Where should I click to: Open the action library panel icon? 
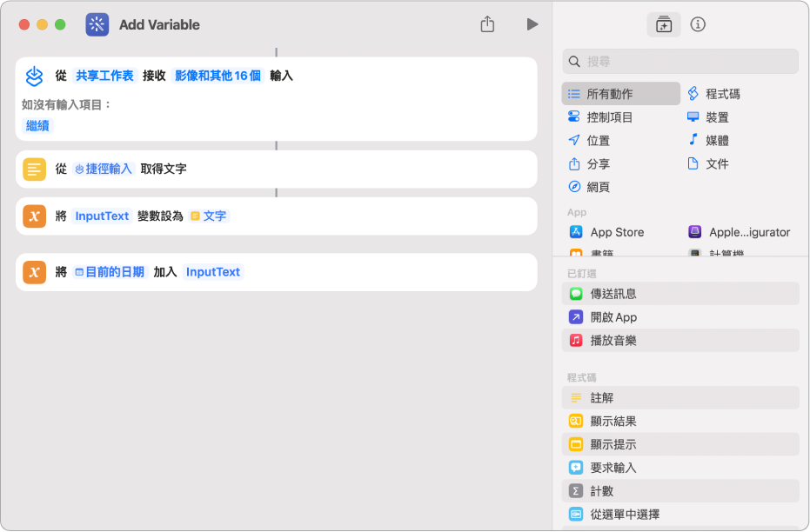(664, 24)
